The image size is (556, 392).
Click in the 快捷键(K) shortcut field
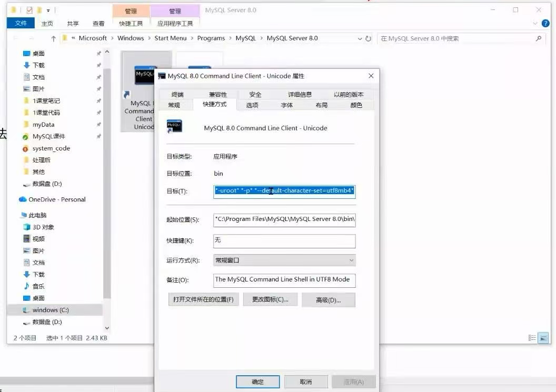[x=284, y=241]
